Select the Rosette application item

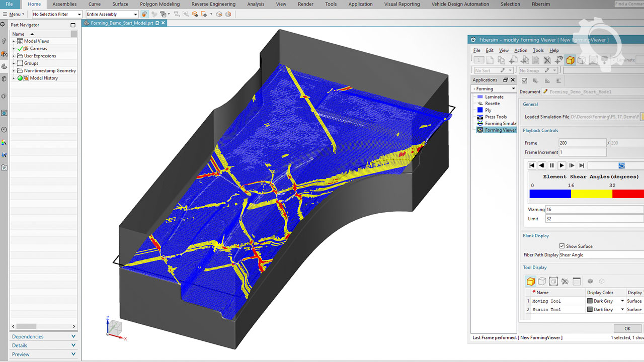[x=492, y=104]
